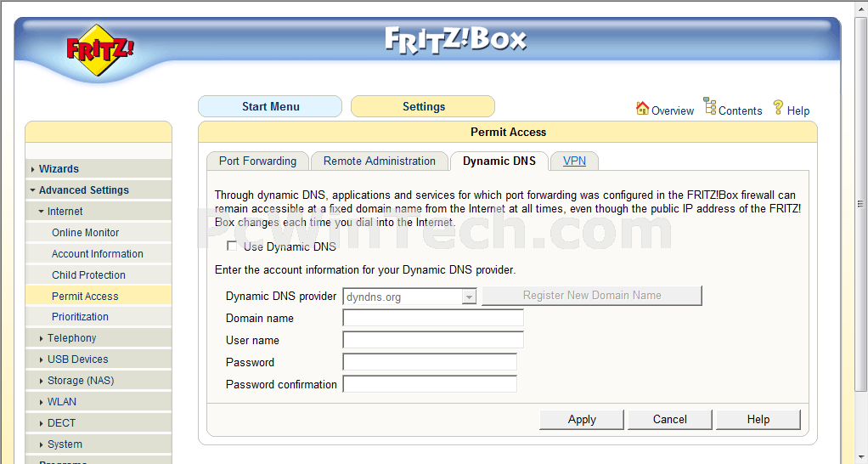
Task: Click the Cancel button
Action: (670, 420)
